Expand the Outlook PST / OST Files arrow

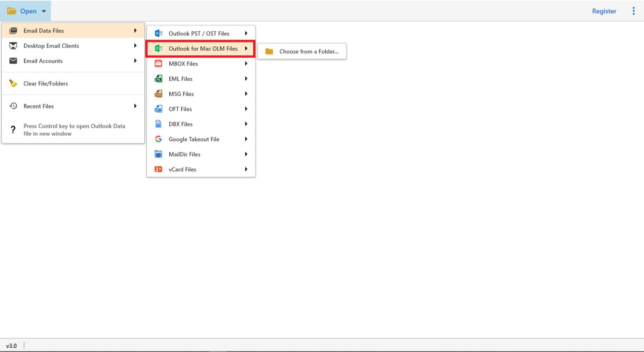246,34
